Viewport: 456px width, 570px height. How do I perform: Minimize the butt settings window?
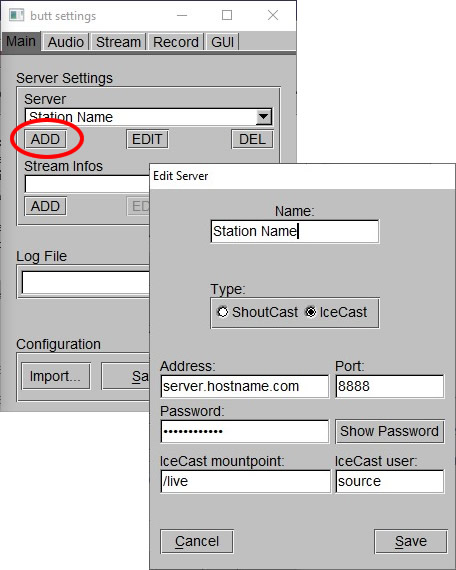(182, 15)
